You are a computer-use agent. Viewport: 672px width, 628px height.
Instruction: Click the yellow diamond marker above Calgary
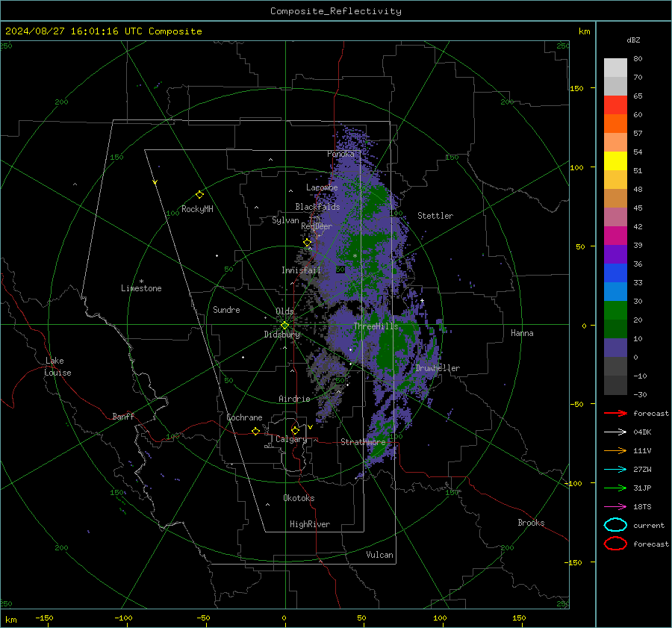tap(295, 430)
